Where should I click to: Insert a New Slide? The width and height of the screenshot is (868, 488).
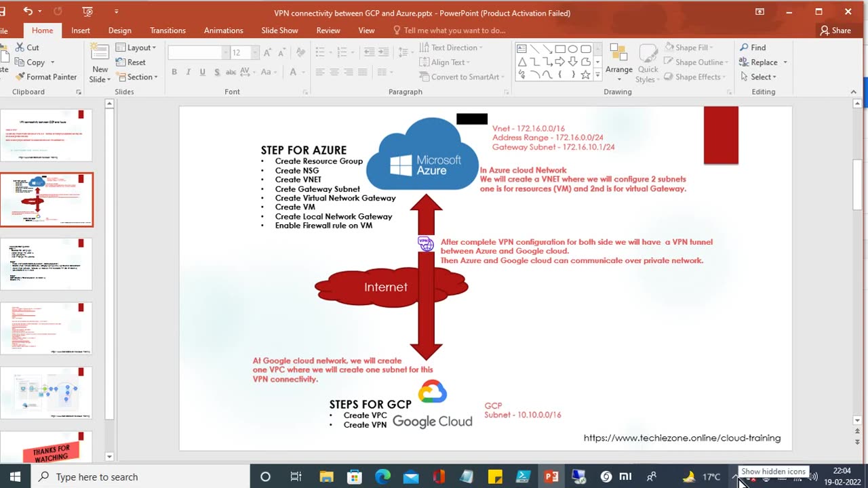100,64
